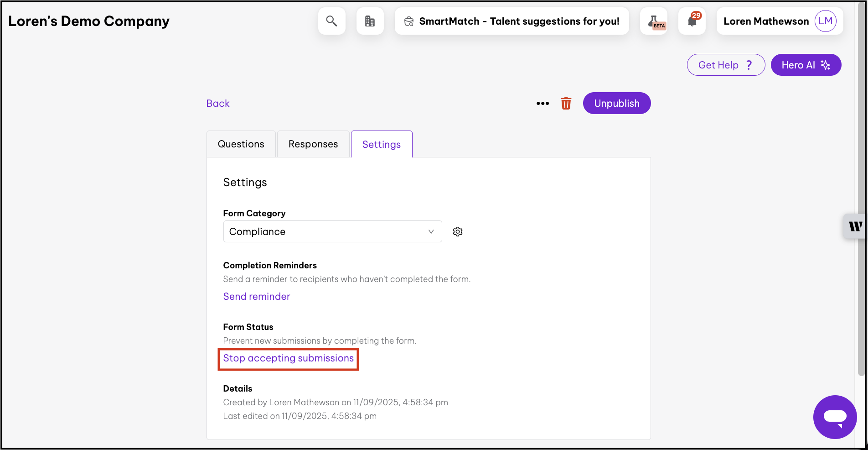Expand the Form Category Compliance dropdown

(x=332, y=232)
